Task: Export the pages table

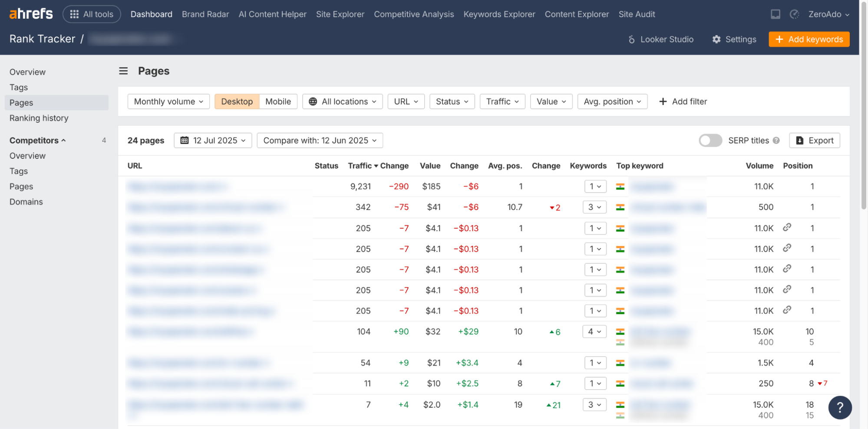Action: [814, 141]
